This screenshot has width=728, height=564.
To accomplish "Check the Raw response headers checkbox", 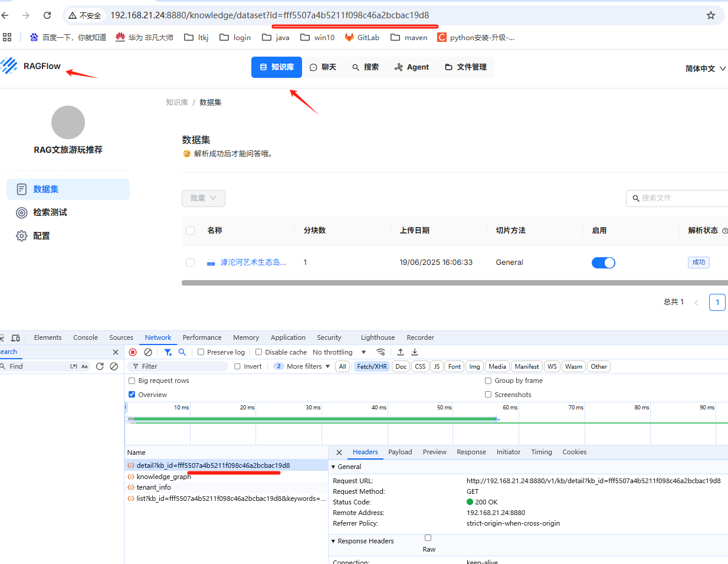I will pyautogui.click(x=428, y=537).
